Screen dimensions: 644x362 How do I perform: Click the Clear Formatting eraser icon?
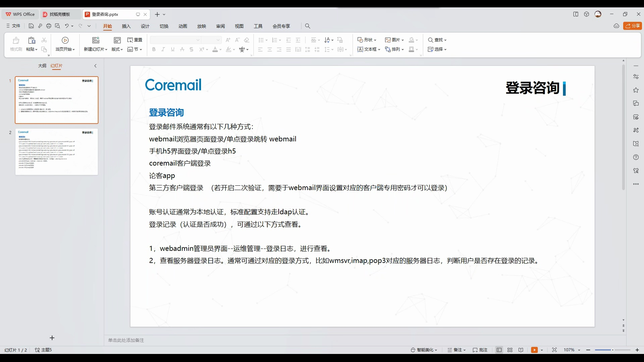click(x=247, y=40)
